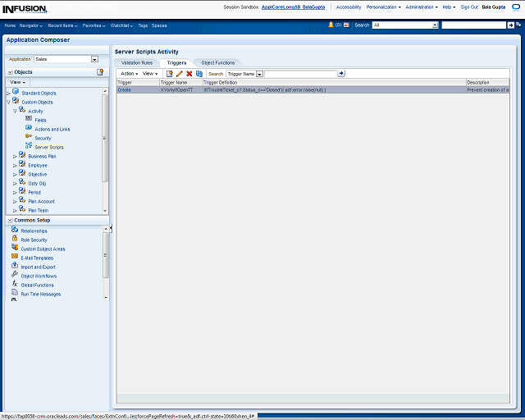Screen dimensions: 525x420
Task: Submit the global search arrow
Action: click(510, 25)
